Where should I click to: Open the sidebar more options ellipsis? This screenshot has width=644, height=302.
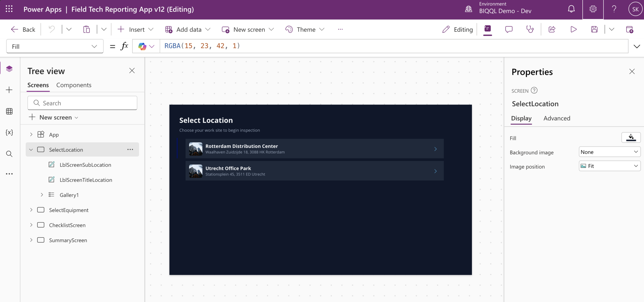pyautogui.click(x=9, y=174)
